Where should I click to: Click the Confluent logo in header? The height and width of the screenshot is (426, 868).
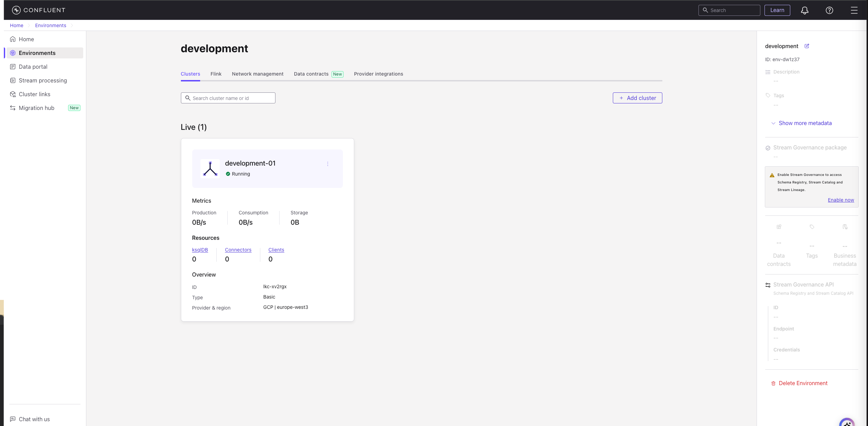[x=39, y=10]
